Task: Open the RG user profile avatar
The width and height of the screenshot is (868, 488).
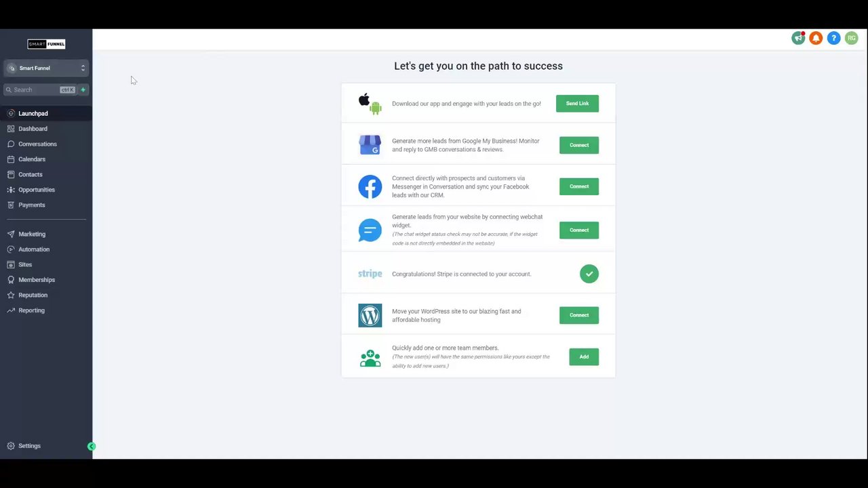Action: pyautogui.click(x=851, y=39)
